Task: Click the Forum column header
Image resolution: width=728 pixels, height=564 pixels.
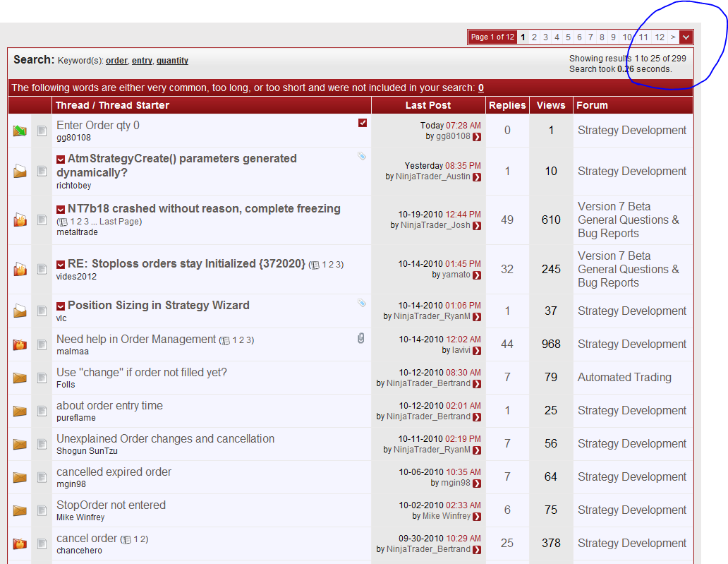Action: point(592,105)
